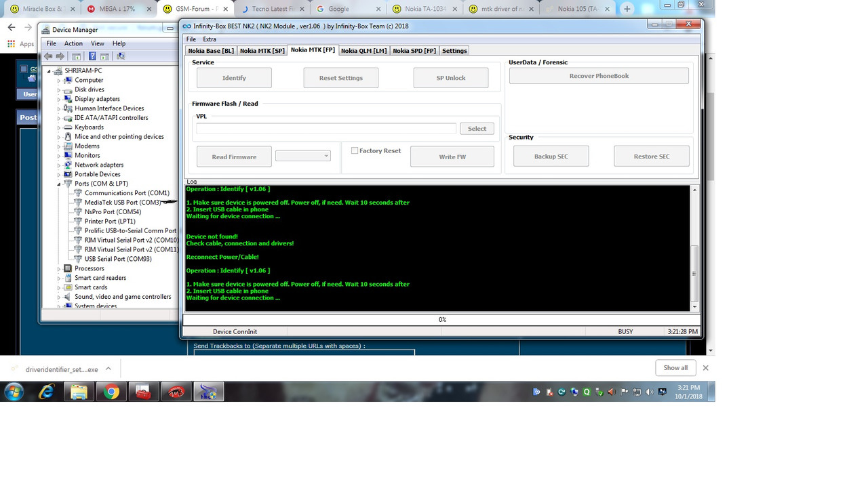
Task: Click the Restore SEC button
Action: 652,157
